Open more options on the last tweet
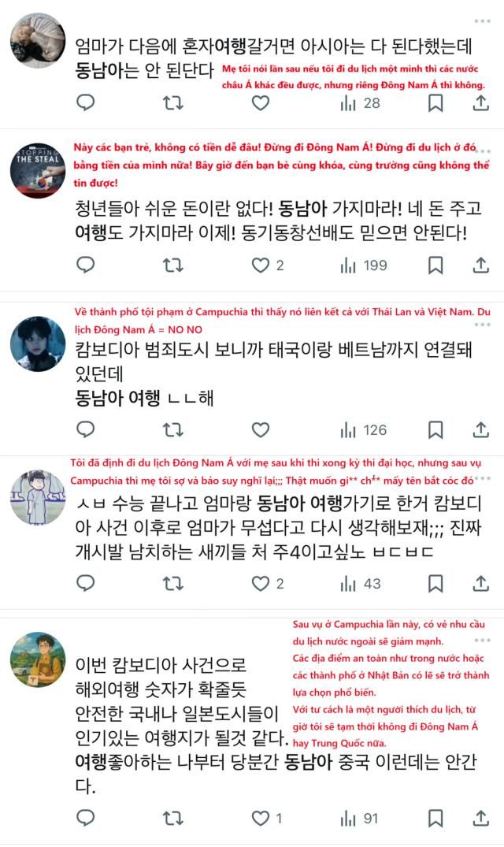Image resolution: width=504 pixels, height=847 pixels. click(482, 640)
